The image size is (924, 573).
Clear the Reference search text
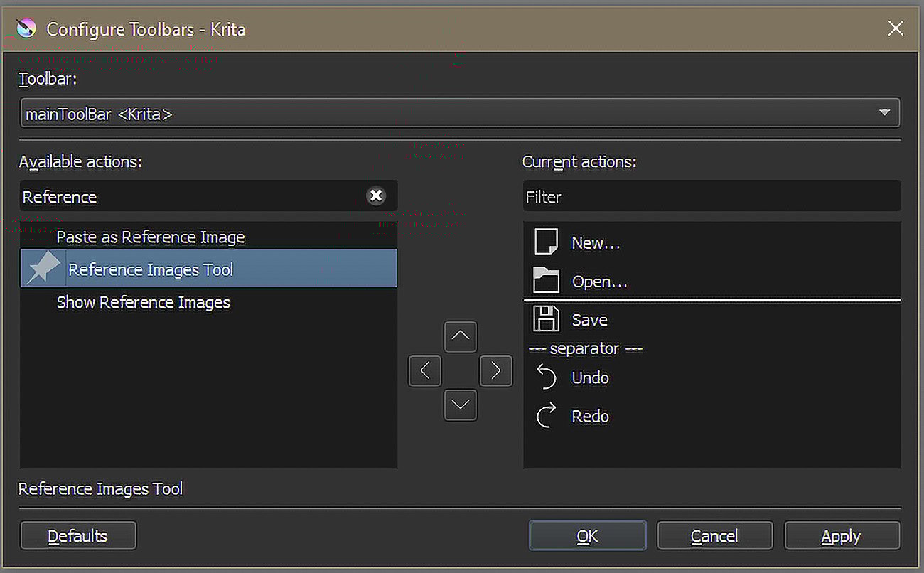(x=376, y=196)
